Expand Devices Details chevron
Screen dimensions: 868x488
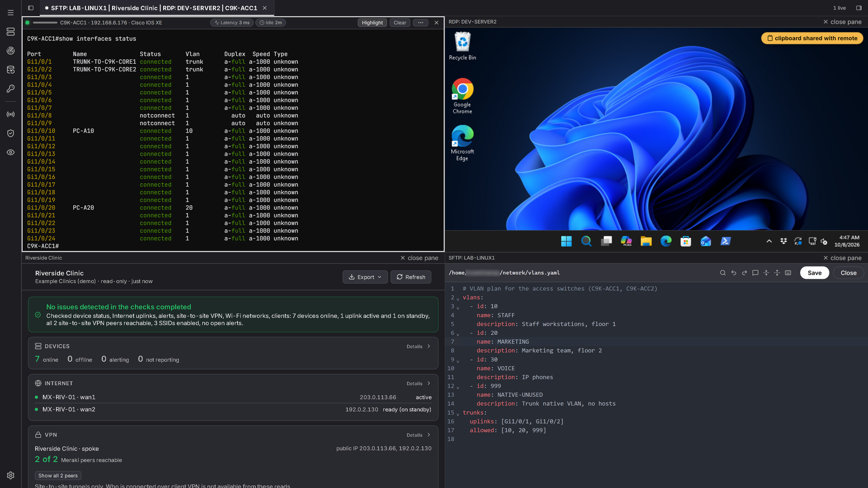[429, 347]
